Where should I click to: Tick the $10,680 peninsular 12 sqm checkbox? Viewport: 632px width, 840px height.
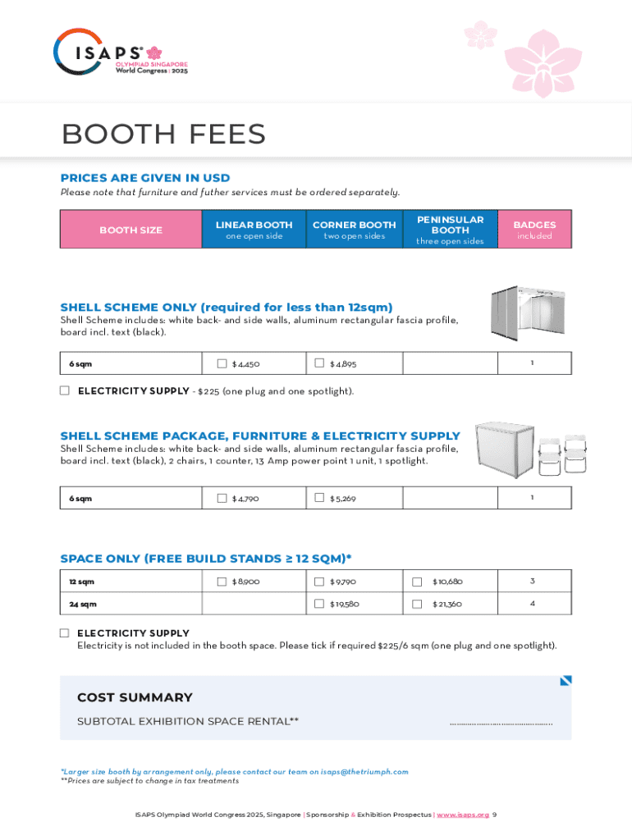click(x=417, y=582)
